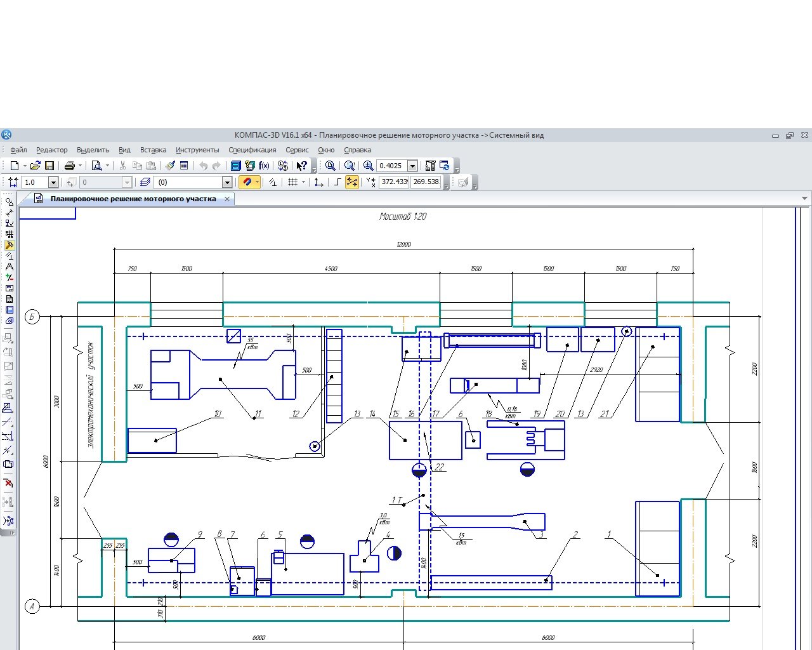The height and width of the screenshot is (650, 812).
Task: Create a new document
Action: 14,166
